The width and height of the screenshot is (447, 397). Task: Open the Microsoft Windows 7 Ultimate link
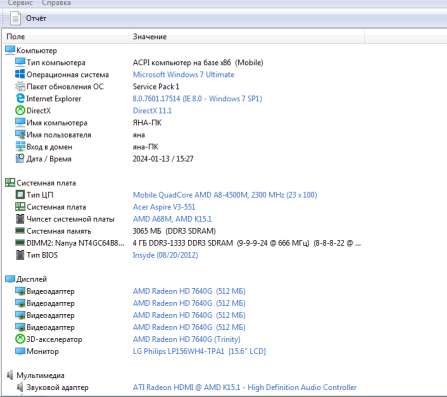pyautogui.click(x=183, y=74)
